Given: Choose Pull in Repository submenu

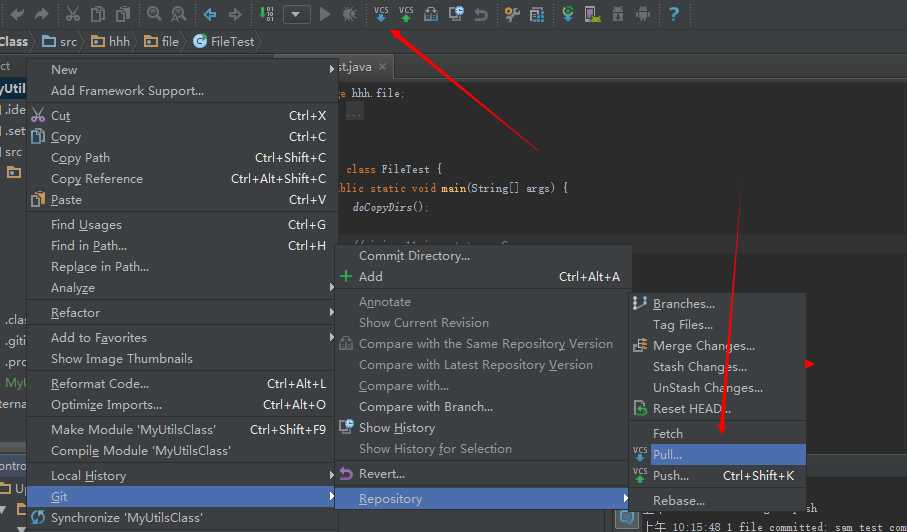Looking at the screenshot, I should [x=718, y=455].
